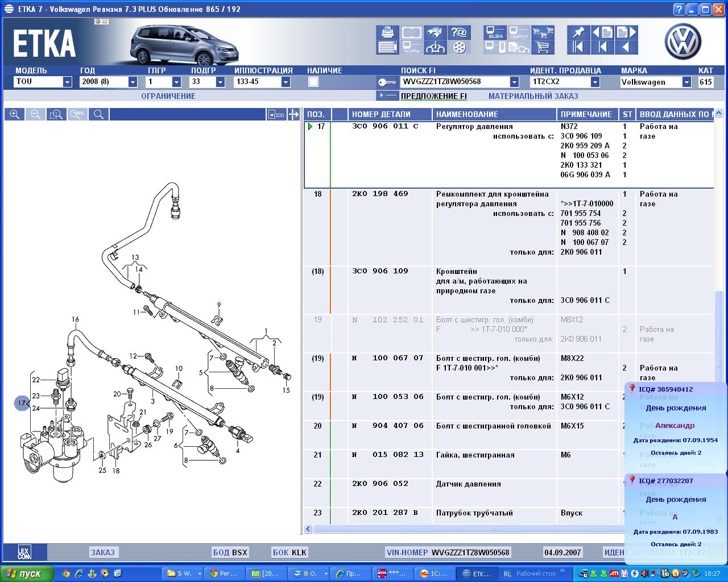Open Chrome from quick launch bar

(x=66, y=573)
